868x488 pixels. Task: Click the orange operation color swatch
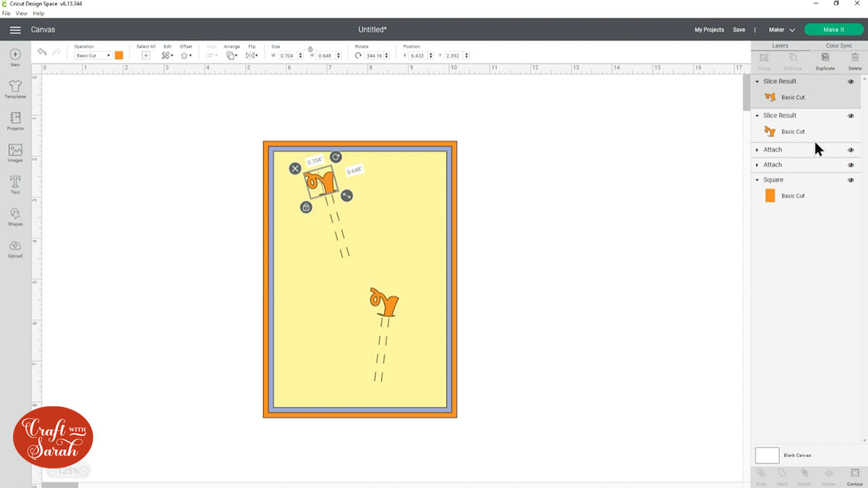point(119,56)
